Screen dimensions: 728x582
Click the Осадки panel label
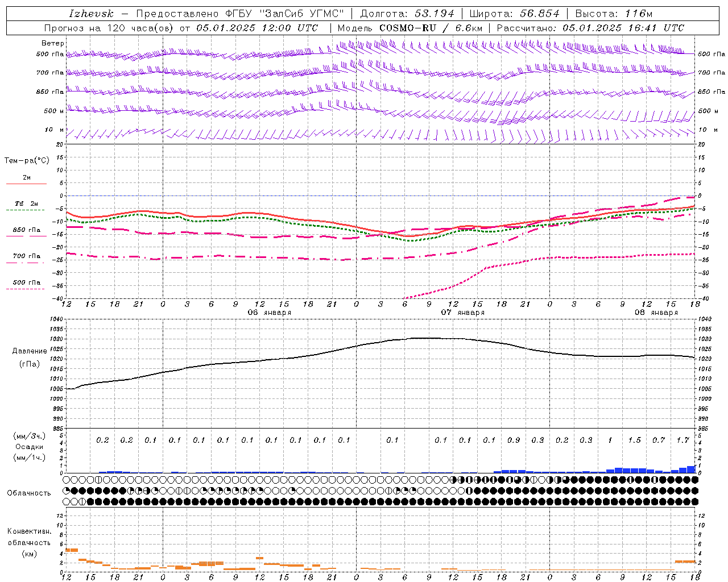[x=30, y=447]
